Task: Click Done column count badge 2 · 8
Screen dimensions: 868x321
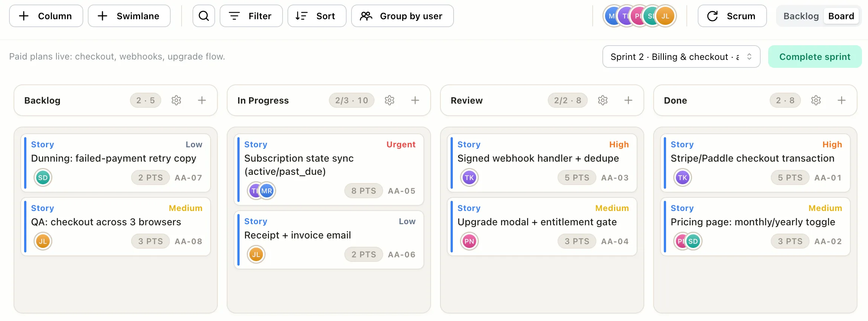Action: click(785, 100)
